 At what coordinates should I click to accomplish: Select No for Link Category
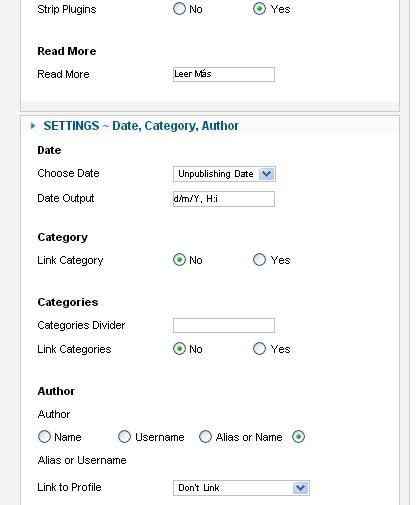[x=179, y=260]
